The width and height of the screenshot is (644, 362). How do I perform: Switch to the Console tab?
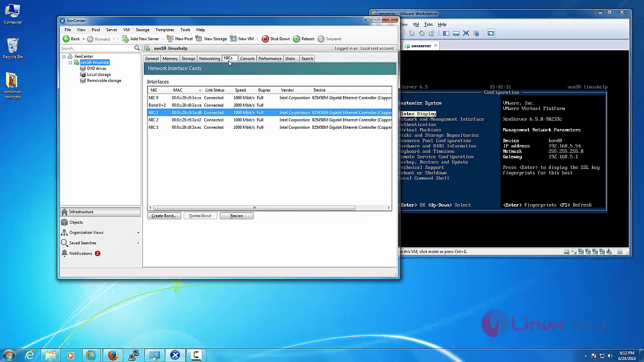(247, 58)
